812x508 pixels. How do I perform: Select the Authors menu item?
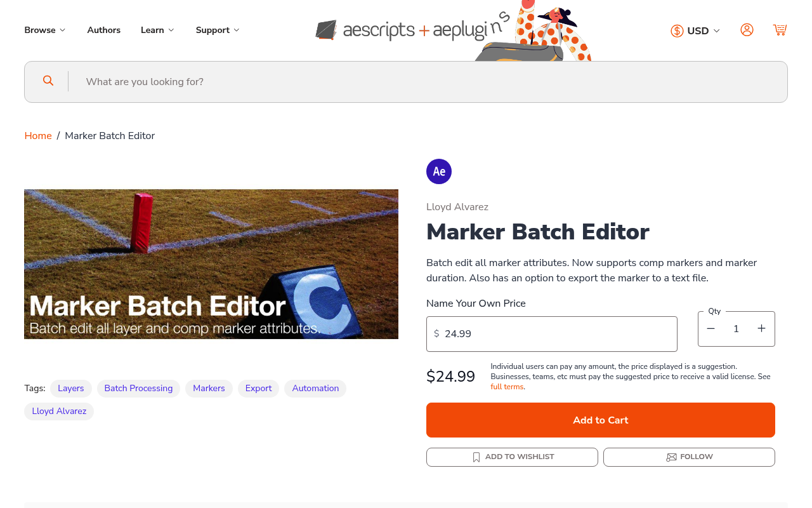point(103,29)
